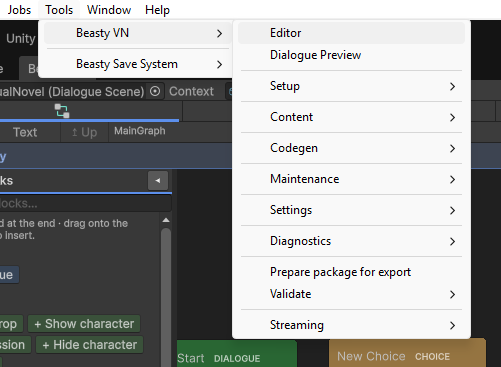Expand the Settings submenu
Screen dimensions: 501x367
tap(351, 210)
